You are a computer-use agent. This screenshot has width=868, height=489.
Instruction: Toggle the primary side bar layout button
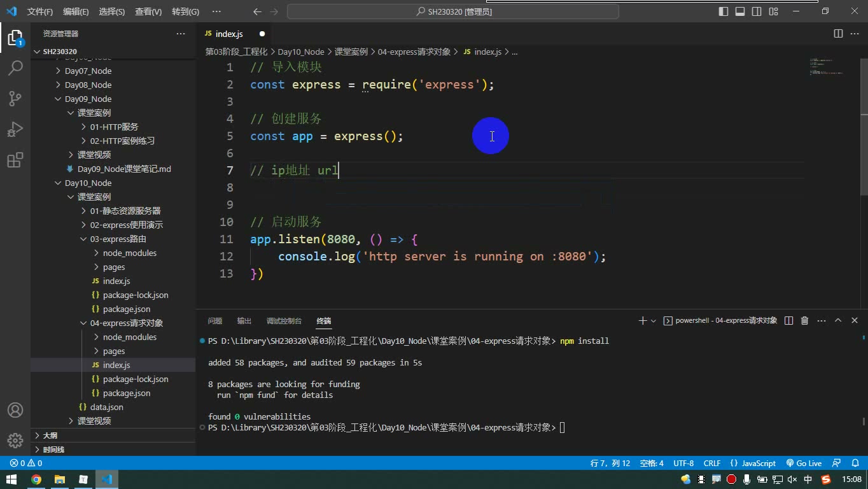(x=724, y=11)
